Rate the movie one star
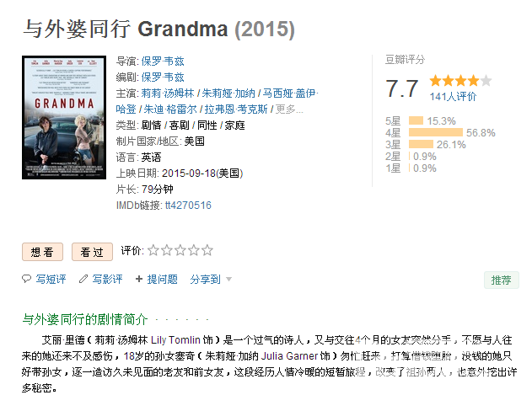This screenshot has height=411, width=532. (153, 250)
